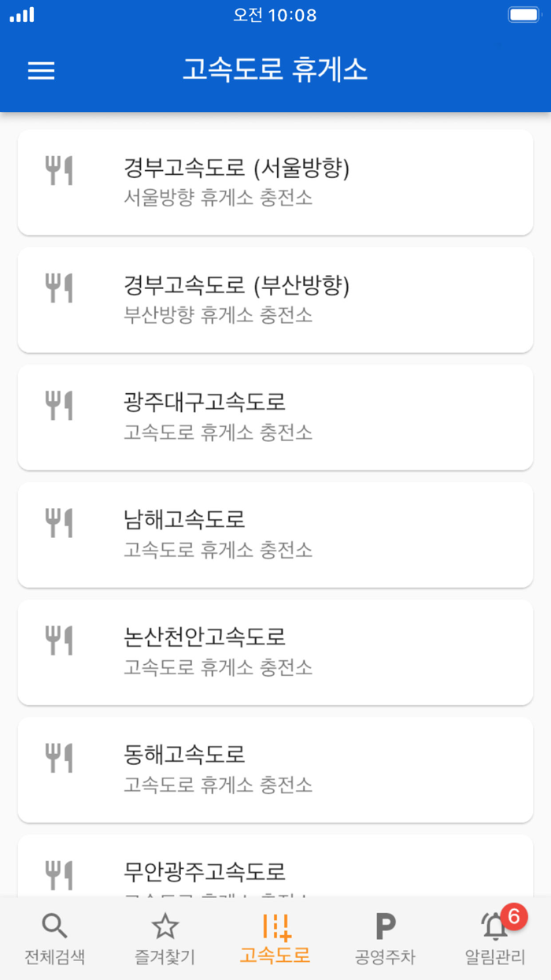Open 즐겨찾기 favorites star icon
The height and width of the screenshot is (980, 551).
pyautogui.click(x=164, y=926)
